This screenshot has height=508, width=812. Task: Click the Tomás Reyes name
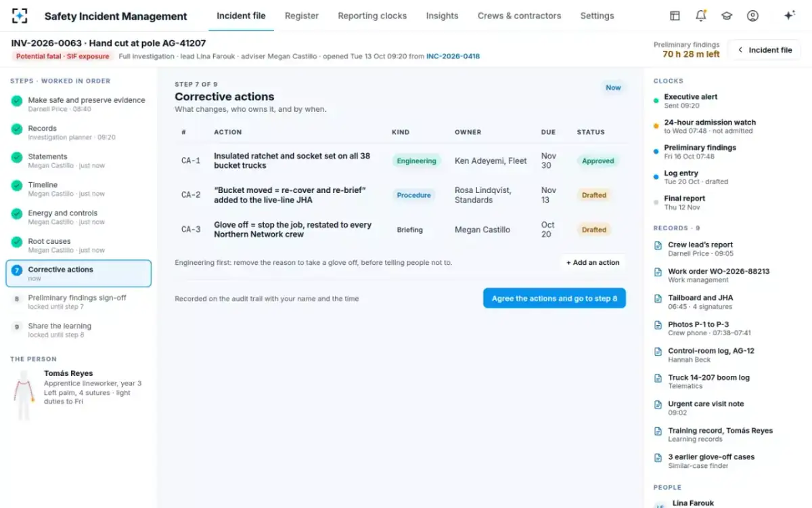tap(68, 373)
